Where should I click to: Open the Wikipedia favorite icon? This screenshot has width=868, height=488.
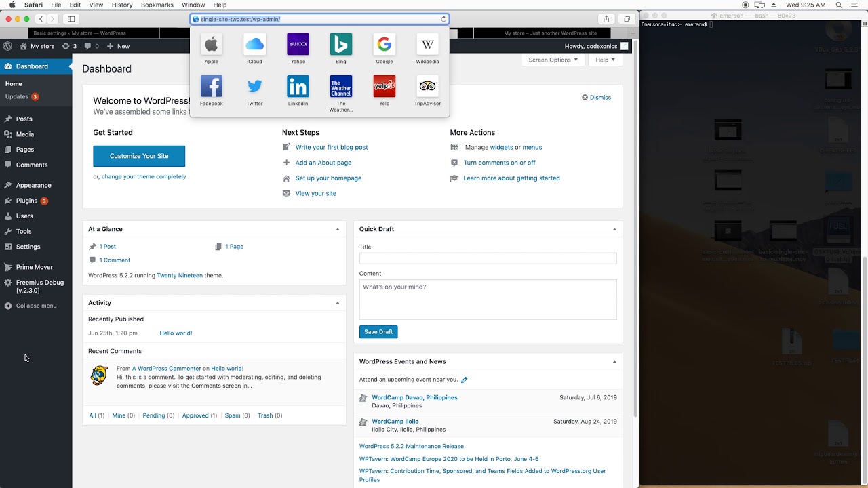pyautogui.click(x=427, y=44)
